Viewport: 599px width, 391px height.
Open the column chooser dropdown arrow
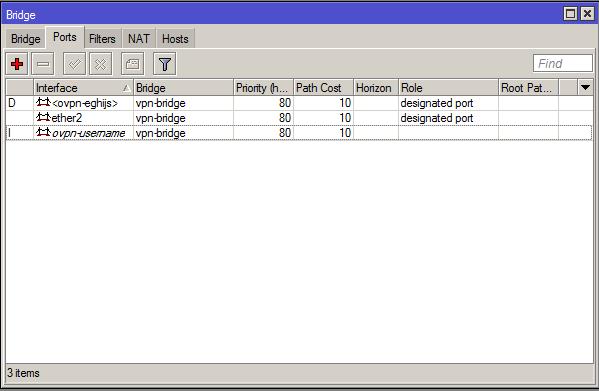coord(585,87)
